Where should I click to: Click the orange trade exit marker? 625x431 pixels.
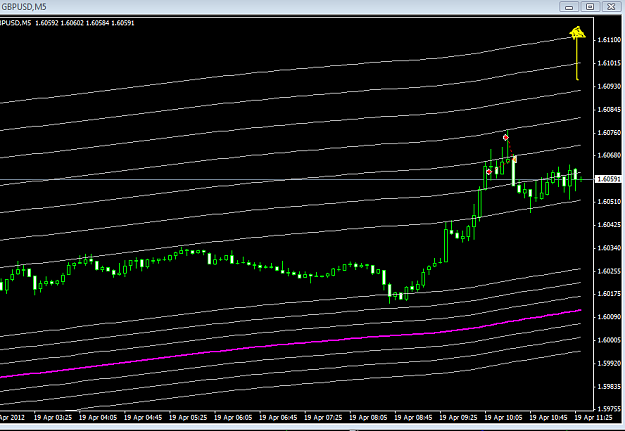pyautogui.click(x=515, y=159)
